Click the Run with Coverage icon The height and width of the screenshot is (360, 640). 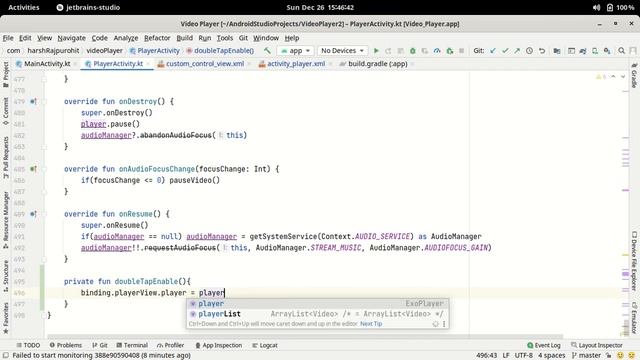[x=425, y=51]
